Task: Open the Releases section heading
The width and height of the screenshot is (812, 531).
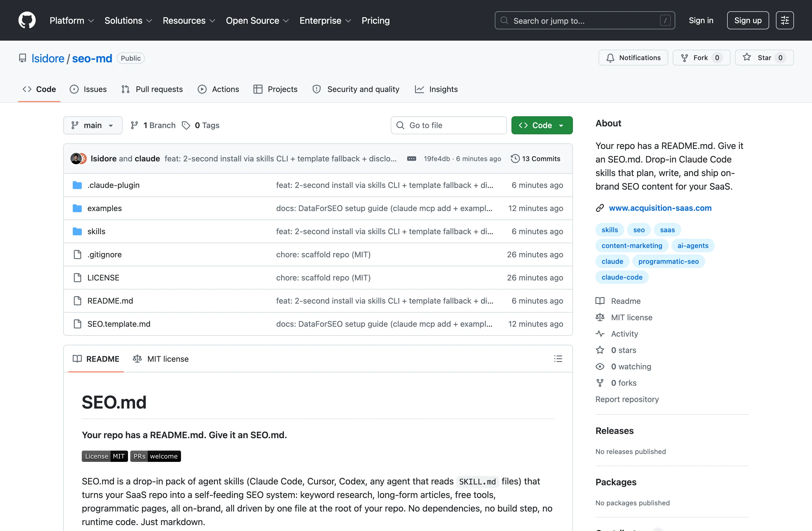Action: click(x=614, y=431)
